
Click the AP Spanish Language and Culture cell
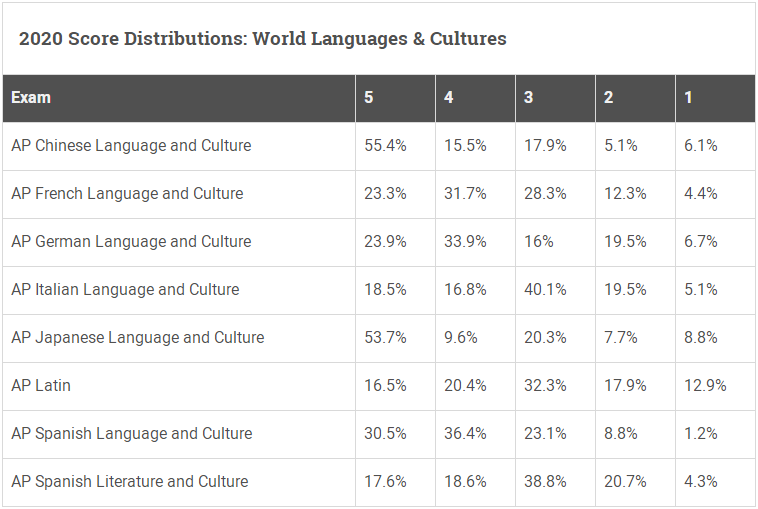(x=131, y=434)
